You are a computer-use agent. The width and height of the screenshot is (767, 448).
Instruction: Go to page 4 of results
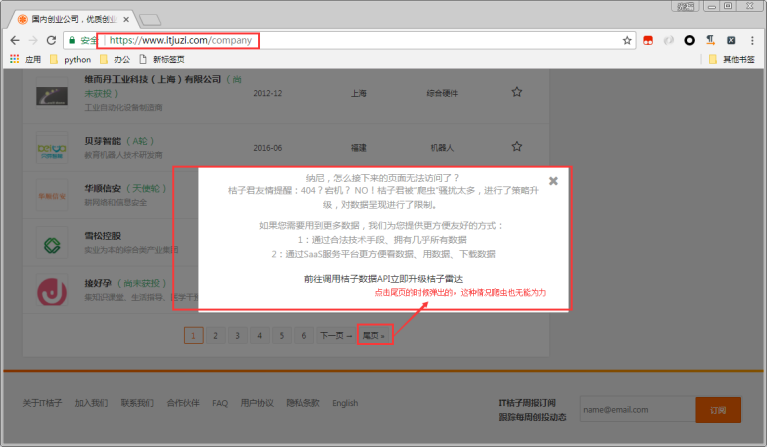[x=260, y=336]
